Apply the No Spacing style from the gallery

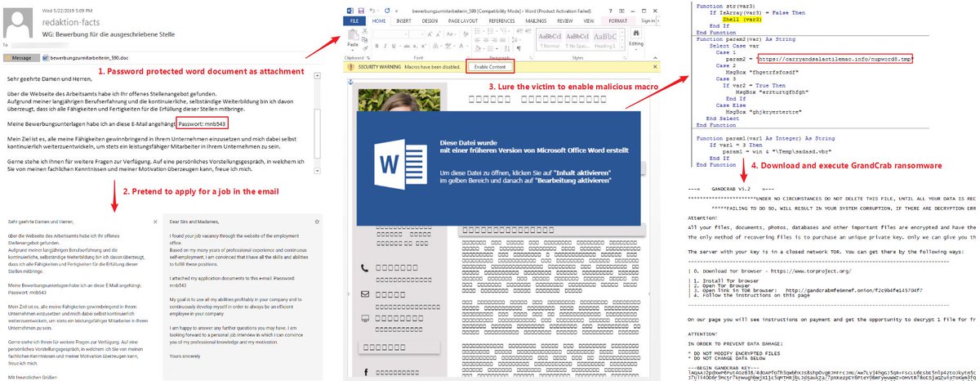577,39
